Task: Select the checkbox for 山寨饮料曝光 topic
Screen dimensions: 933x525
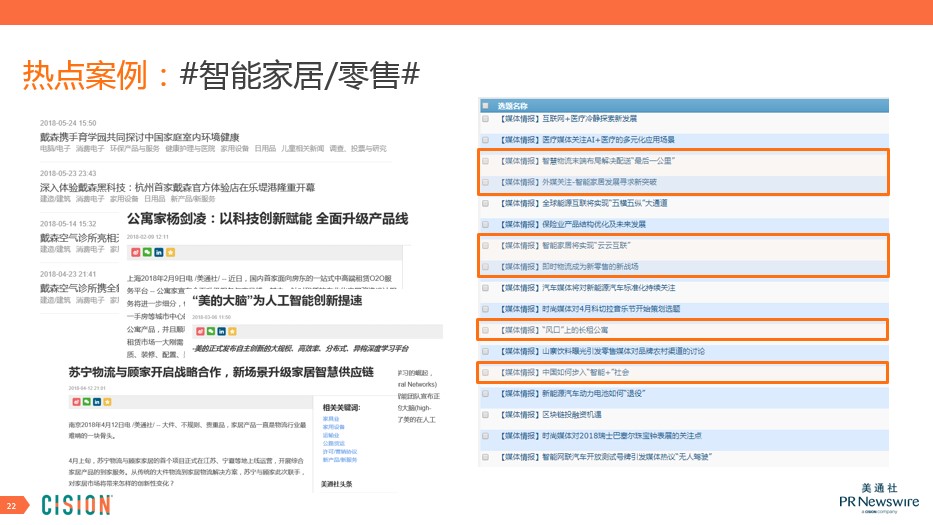Action: tap(486, 351)
